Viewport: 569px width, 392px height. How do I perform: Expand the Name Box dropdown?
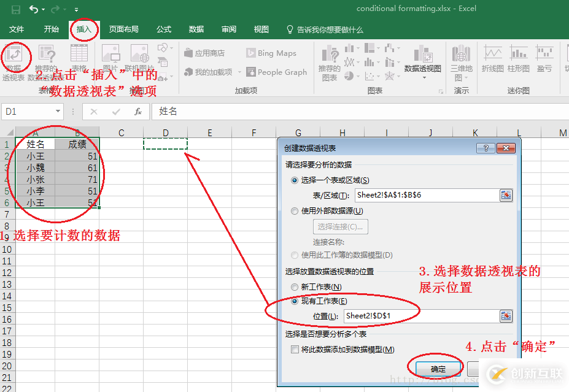tap(58, 111)
